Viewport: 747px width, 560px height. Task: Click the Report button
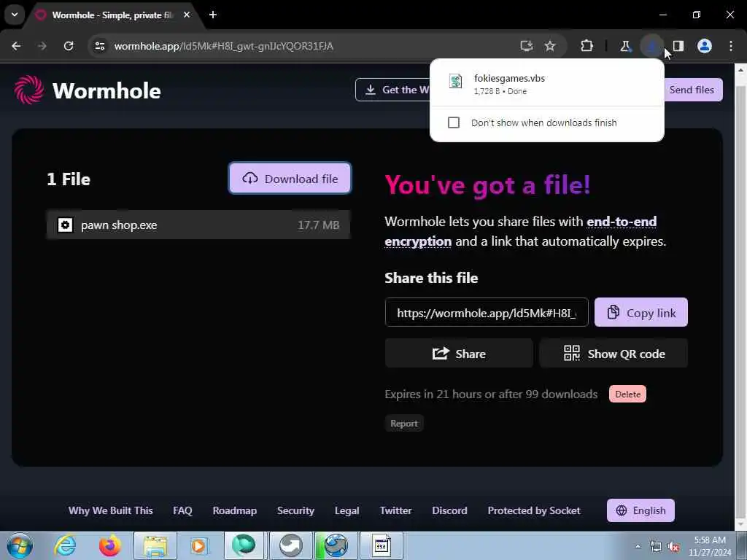(404, 424)
